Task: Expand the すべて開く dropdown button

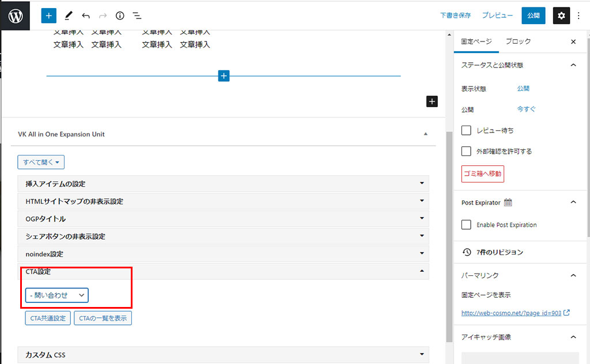Action: 41,162
